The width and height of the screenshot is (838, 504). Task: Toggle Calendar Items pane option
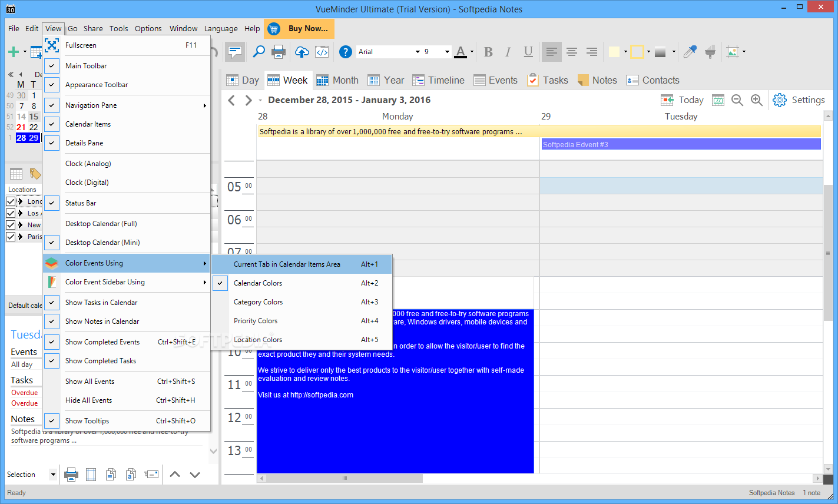52,124
